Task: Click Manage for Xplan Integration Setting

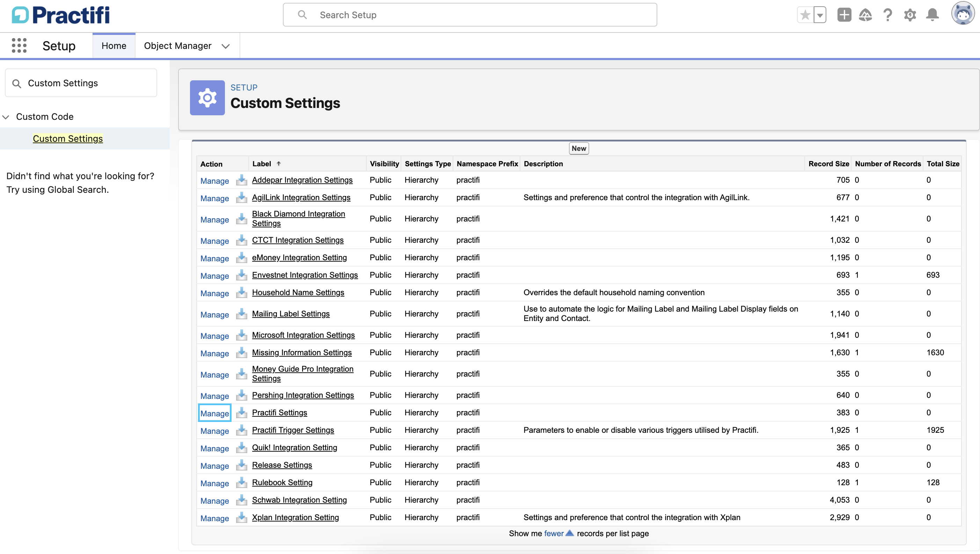Action: point(214,518)
